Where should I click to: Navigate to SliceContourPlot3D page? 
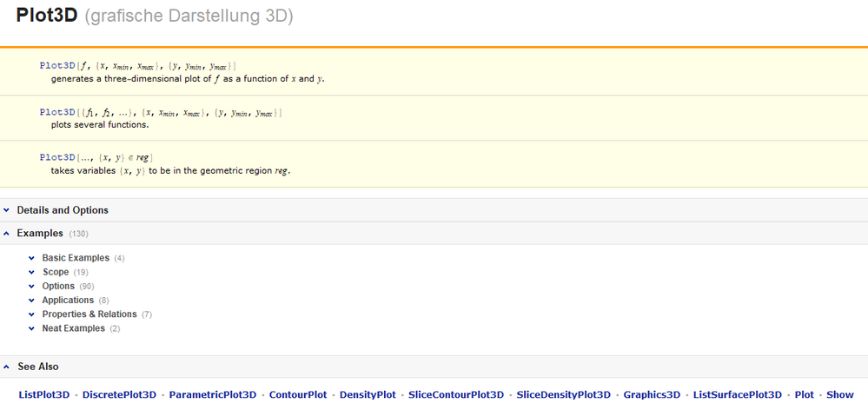456,394
